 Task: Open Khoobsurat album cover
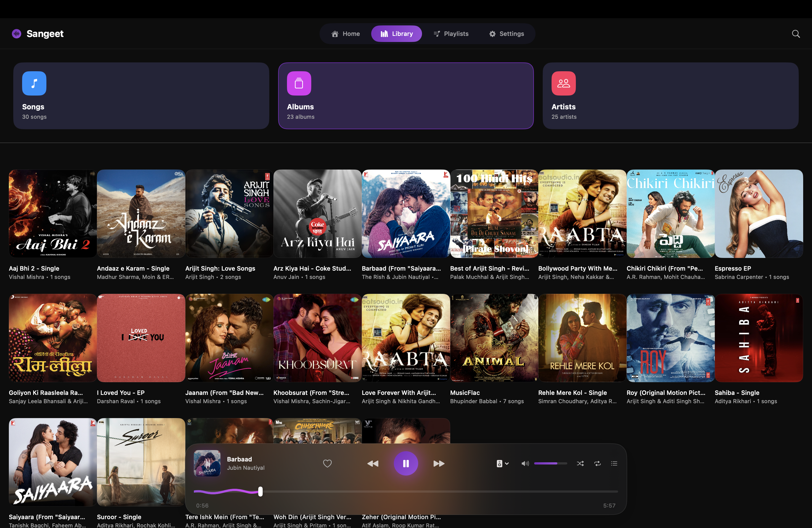[x=317, y=338]
